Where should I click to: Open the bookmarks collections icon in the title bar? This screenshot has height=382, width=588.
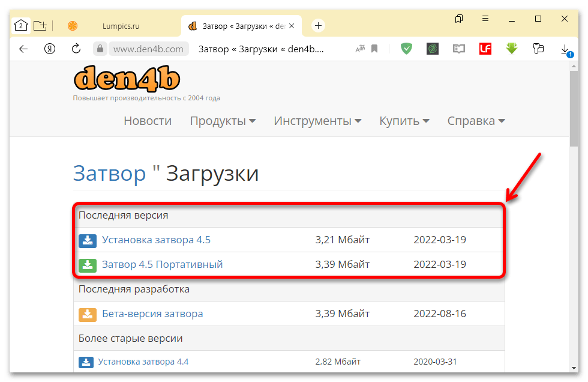[459, 19]
